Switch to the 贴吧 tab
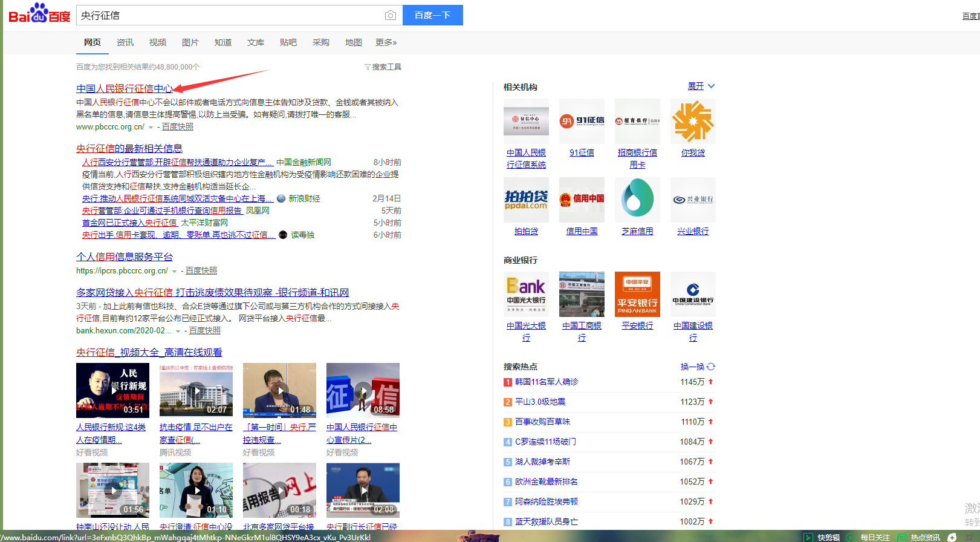 point(288,42)
